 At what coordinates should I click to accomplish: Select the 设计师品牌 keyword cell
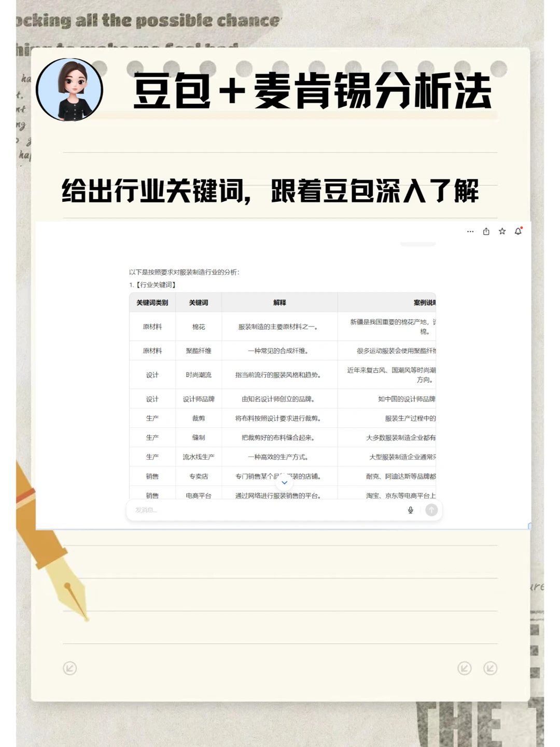199,399
